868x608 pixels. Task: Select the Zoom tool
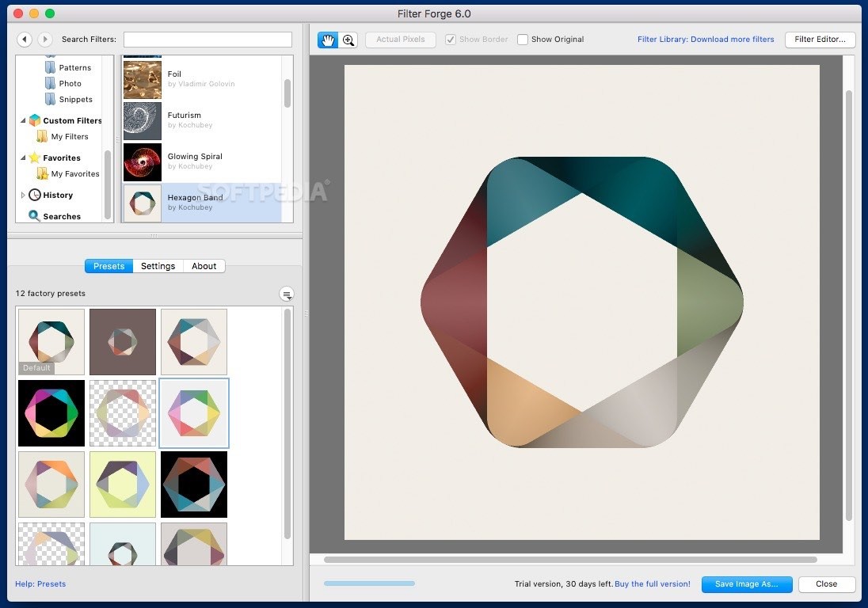click(x=348, y=39)
